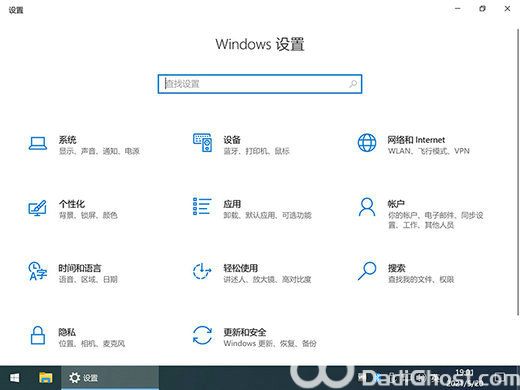Screen dimensions: 520x390
Task: Click the 系统 title text
Action: coord(67,140)
